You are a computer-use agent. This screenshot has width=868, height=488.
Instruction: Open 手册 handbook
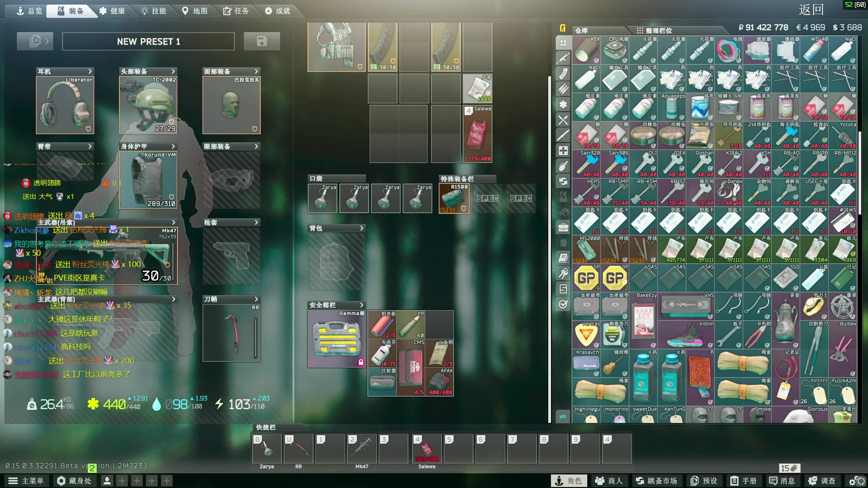pos(744,481)
